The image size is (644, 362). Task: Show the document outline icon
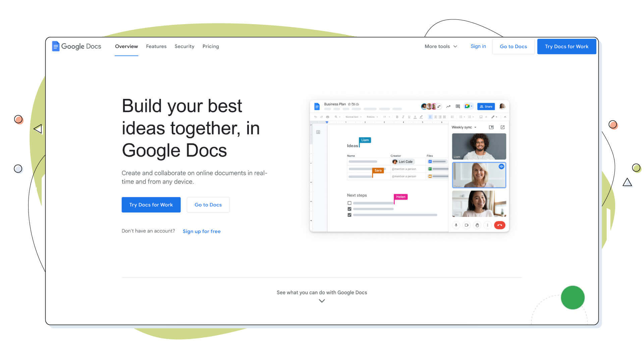click(318, 132)
